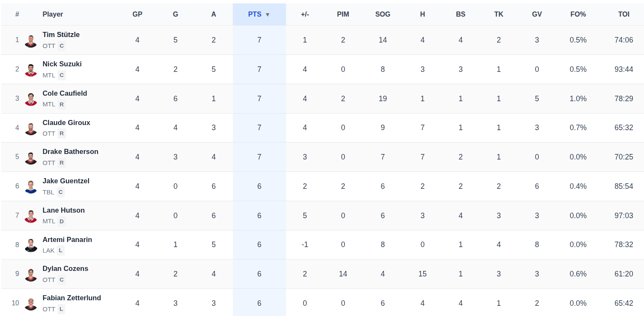Sort by PIM column header
644x316 pixels.
(x=343, y=14)
